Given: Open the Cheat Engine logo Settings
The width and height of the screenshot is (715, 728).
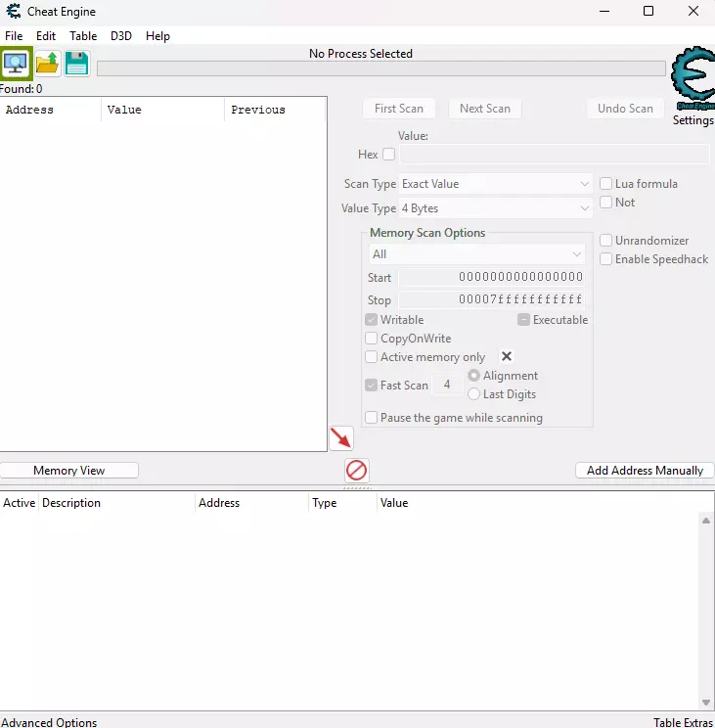Looking at the screenshot, I should (x=693, y=79).
